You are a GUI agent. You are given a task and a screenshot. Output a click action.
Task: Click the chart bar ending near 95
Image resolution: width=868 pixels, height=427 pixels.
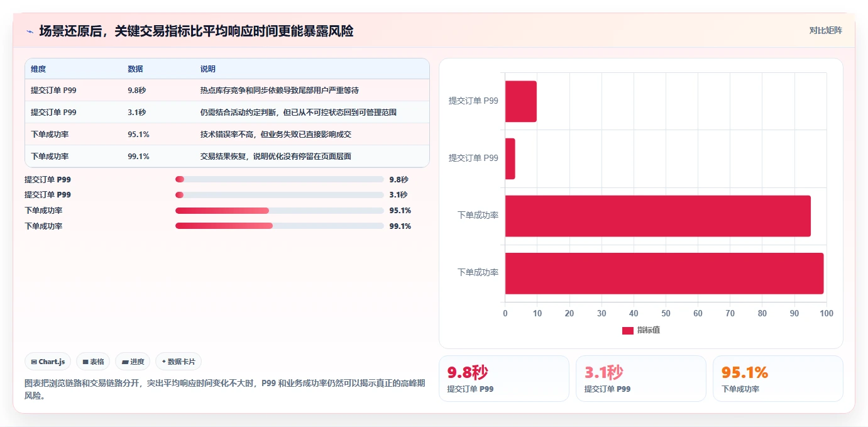coord(658,216)
